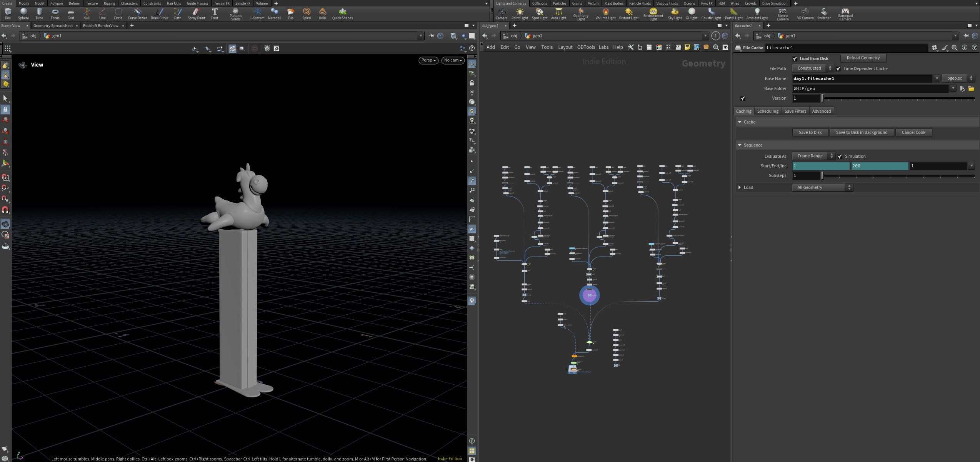980x462 pixels.
Task: Open the folder browser for Base Folder
Action: click(971, 88)
